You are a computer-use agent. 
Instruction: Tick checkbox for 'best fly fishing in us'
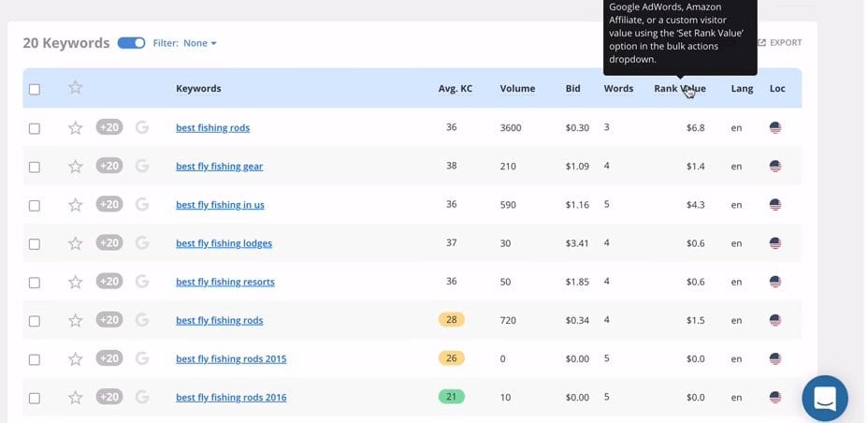tap(35, 205)
